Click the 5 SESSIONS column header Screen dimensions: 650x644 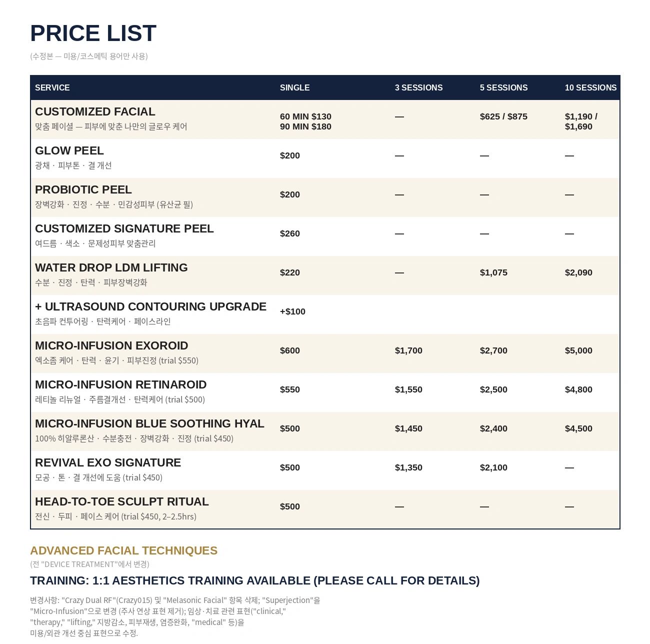[503, 87]
